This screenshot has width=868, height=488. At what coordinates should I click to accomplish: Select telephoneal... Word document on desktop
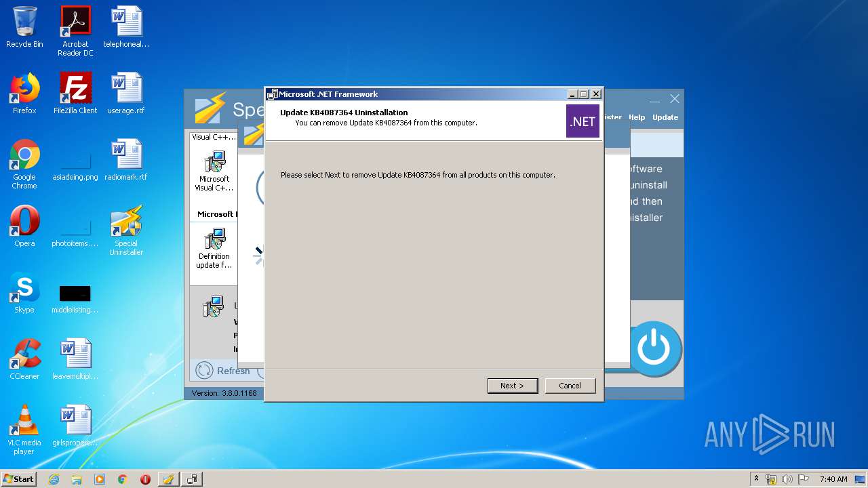126,27
